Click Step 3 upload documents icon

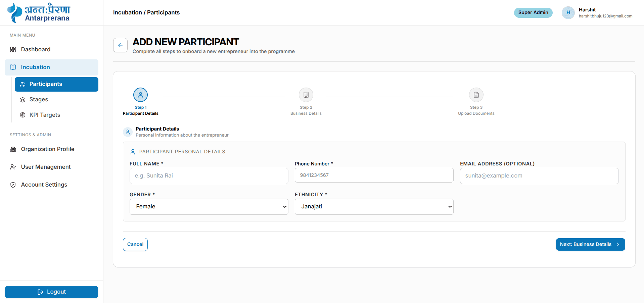[476, 95]
